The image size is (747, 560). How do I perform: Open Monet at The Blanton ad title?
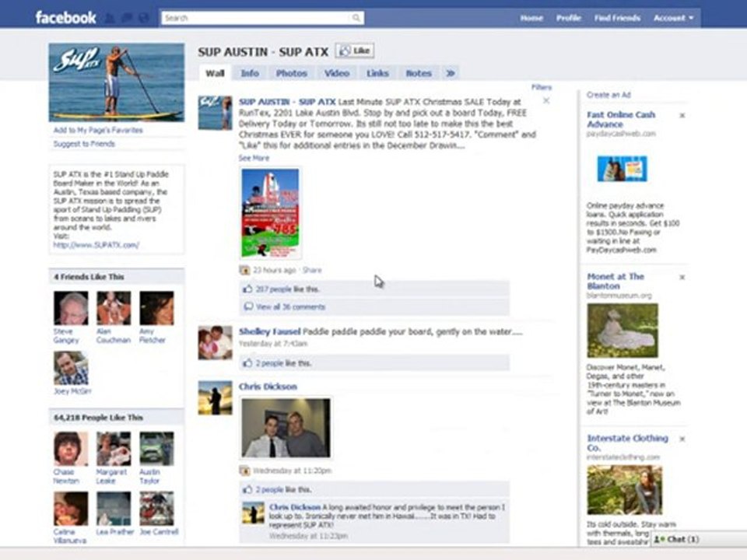(615, 281)
